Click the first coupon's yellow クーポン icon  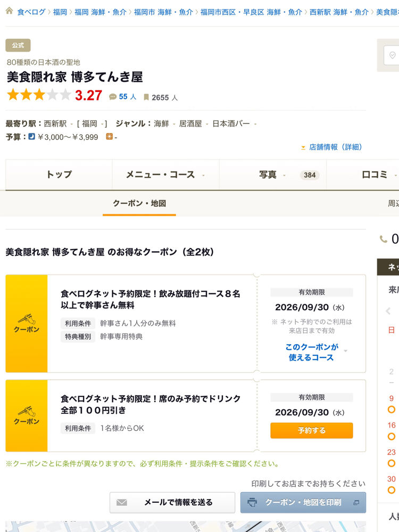tap(27, 323)
